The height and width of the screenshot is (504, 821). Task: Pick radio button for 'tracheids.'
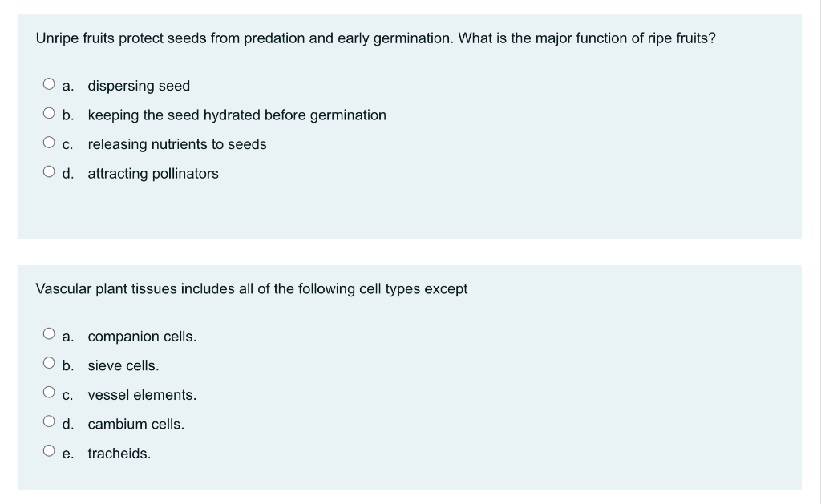[50, 453]
